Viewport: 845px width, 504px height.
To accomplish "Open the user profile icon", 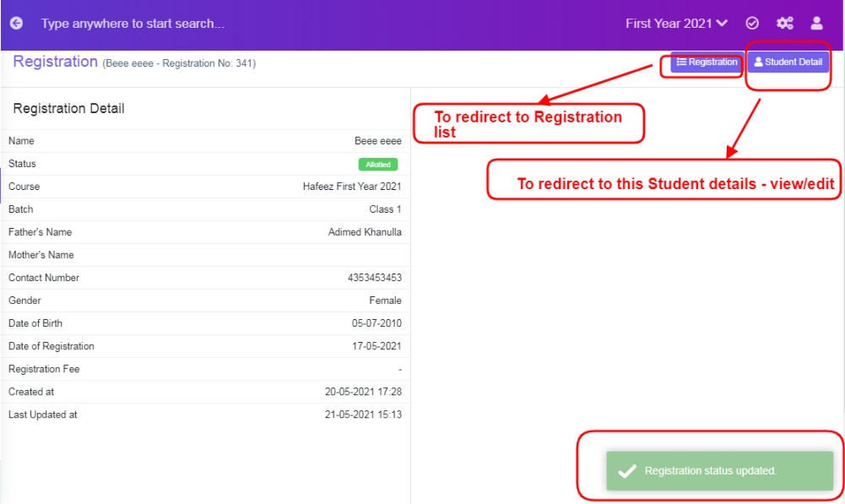I will click(816, 23).
